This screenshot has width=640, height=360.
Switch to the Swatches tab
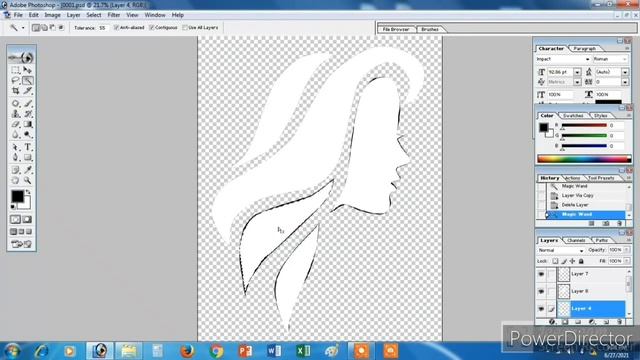tap(573, 116)
